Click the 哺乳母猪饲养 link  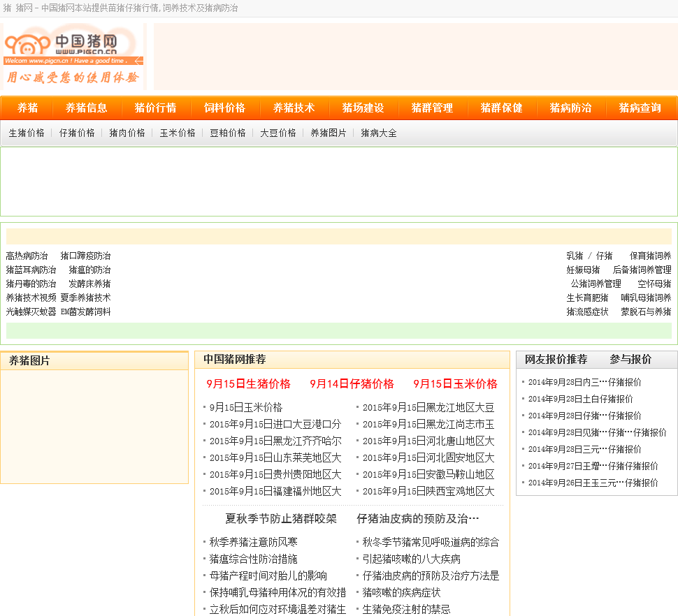pyautogui.click(x=646, y=298)
